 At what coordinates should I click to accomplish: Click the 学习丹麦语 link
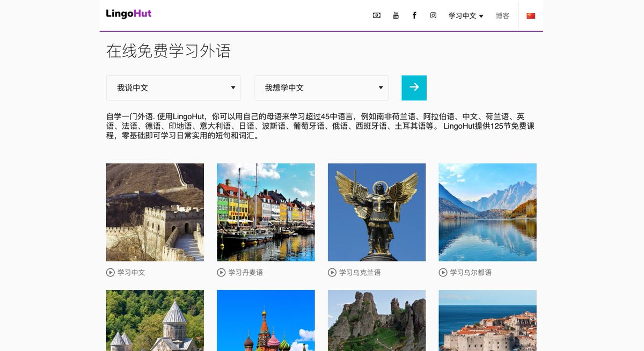click(246, 273)
